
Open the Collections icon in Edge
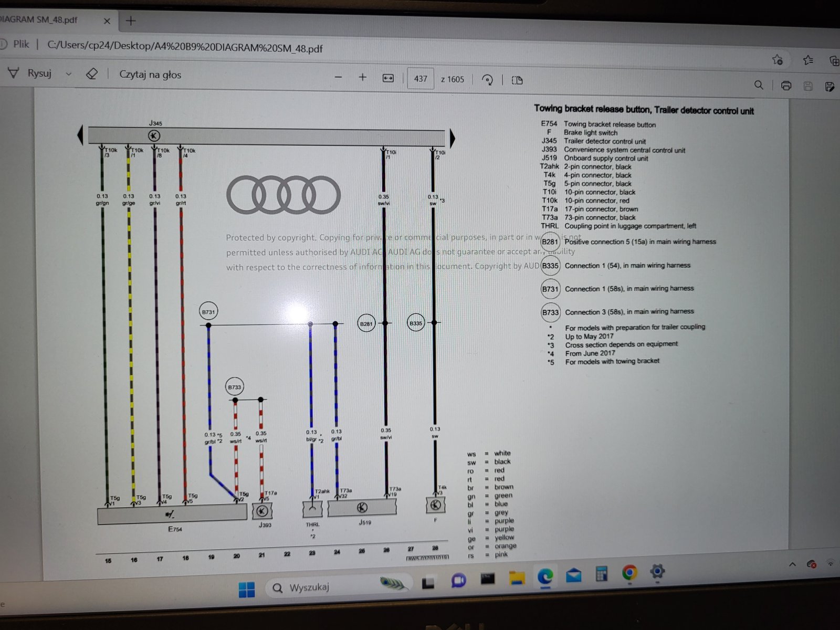tap(834, 60)
